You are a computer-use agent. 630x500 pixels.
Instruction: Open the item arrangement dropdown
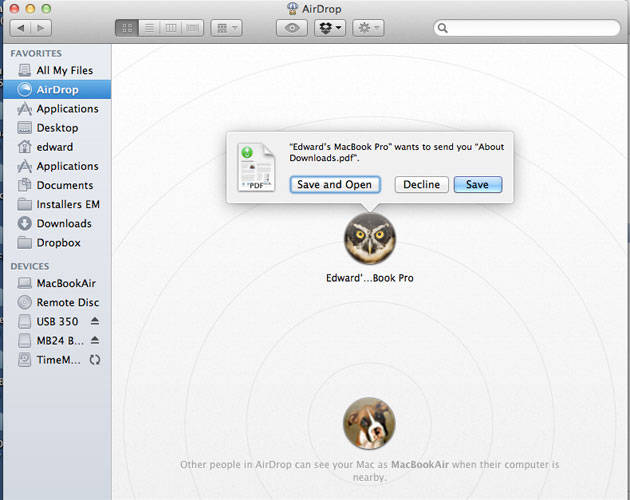[x=227, y=28]
